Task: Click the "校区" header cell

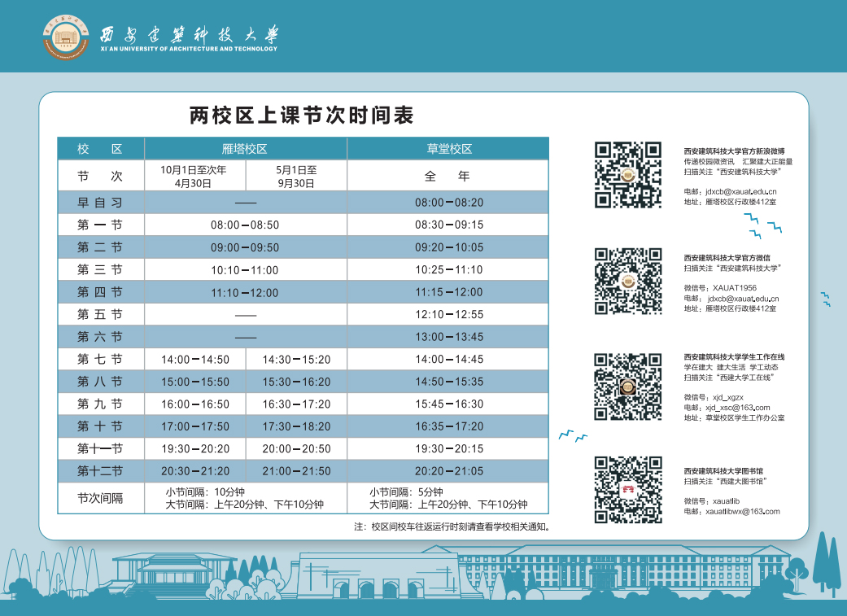Action: coord(100,149)
